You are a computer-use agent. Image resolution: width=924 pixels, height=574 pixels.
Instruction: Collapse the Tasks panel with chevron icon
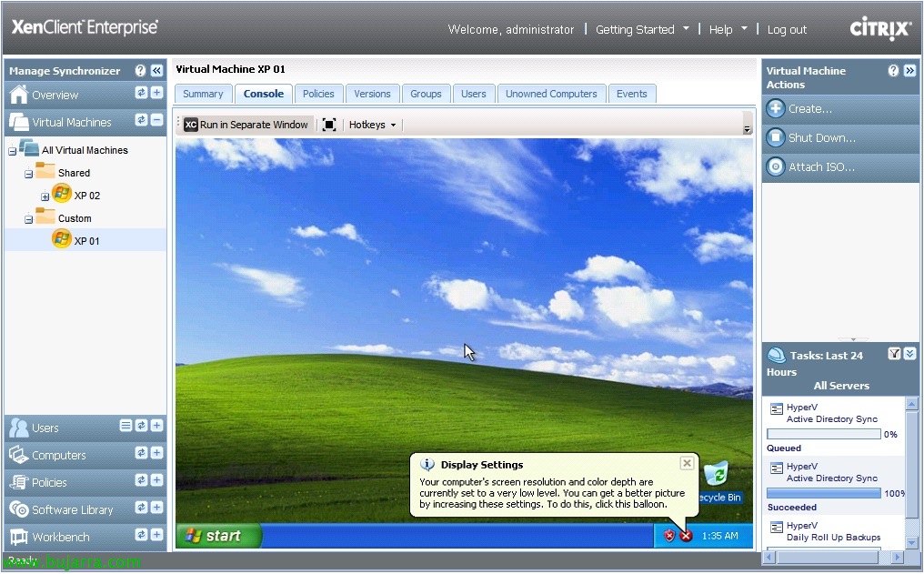pos(909,353)
